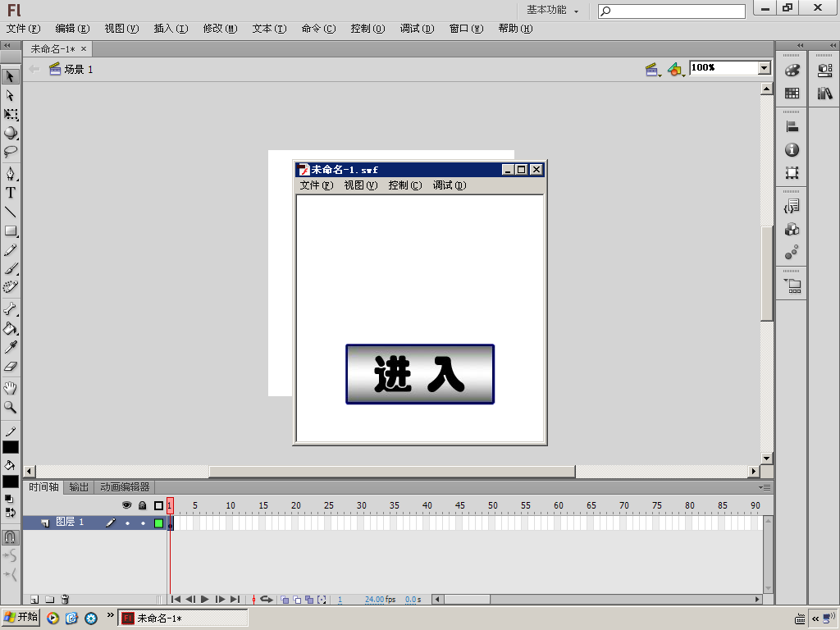The width and height of the screenshot is (840, 630).
Task: Select the Brush tool
Action: (x=10, y=268)
